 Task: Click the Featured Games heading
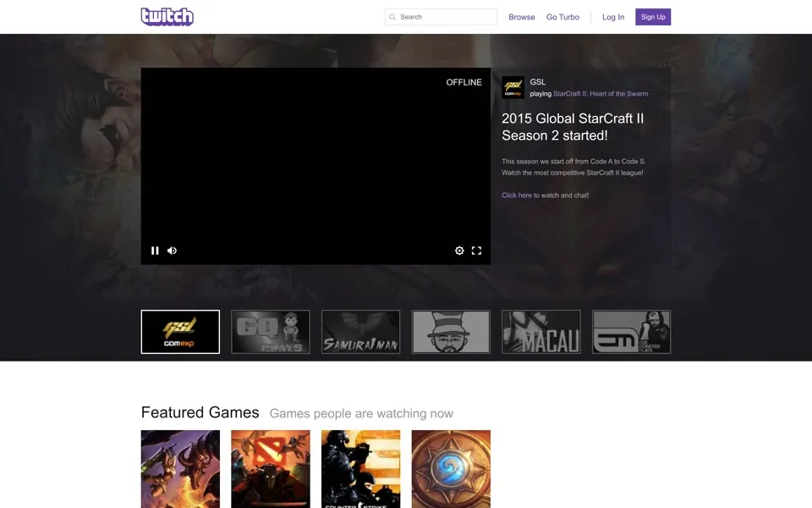[x=200, y=412]
